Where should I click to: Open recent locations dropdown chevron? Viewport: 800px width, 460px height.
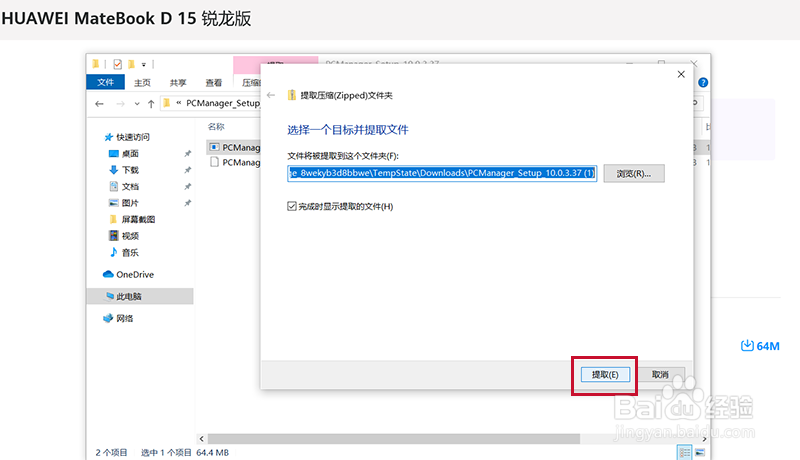pos(137,104)
